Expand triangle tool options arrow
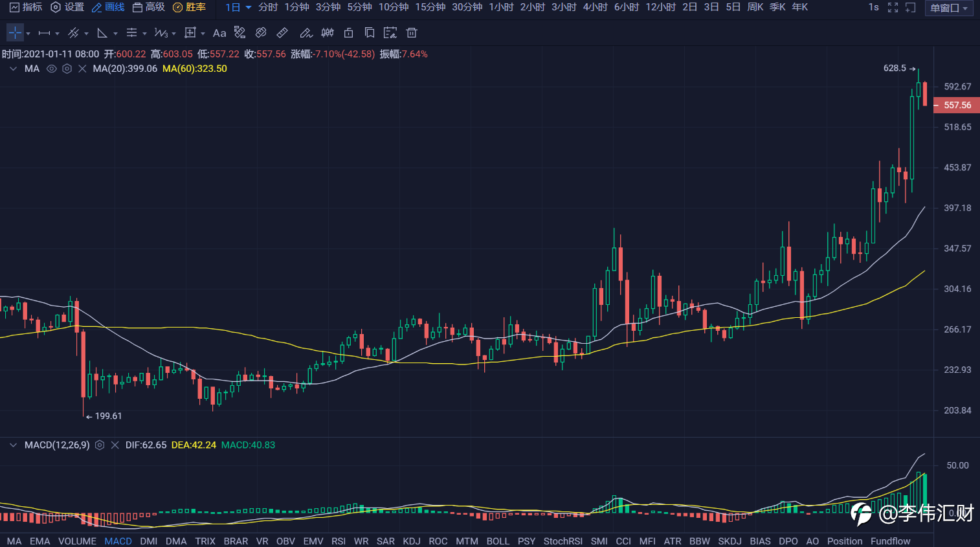This screenshot has width=980, height=547. (115, 34)
